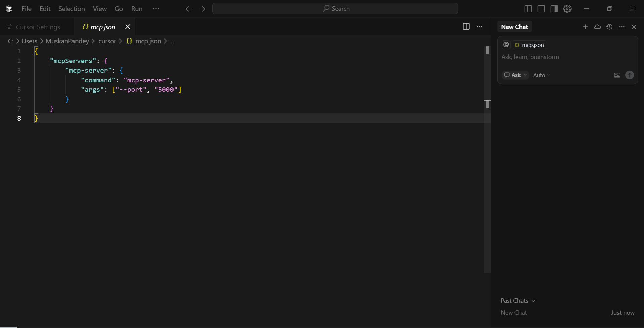Click the "args" key on line 5

[92, 90]
